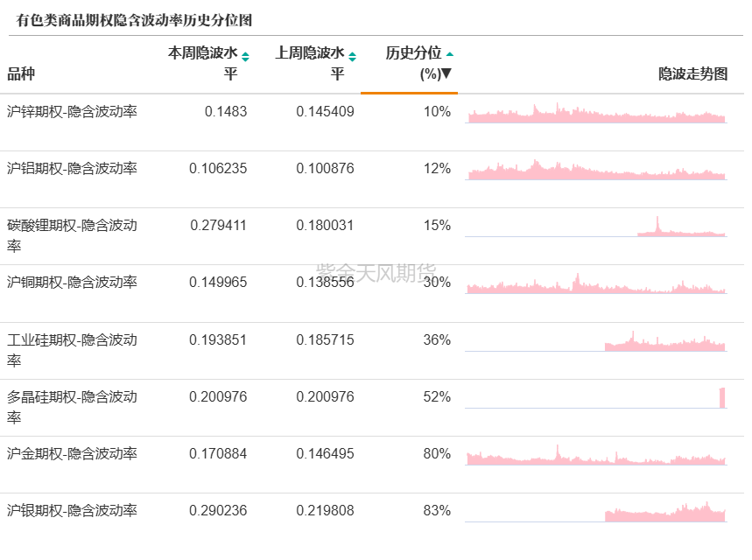View the 工业硅期权 sparkline trend chart

pyautogui.click(x=596, y=341)
